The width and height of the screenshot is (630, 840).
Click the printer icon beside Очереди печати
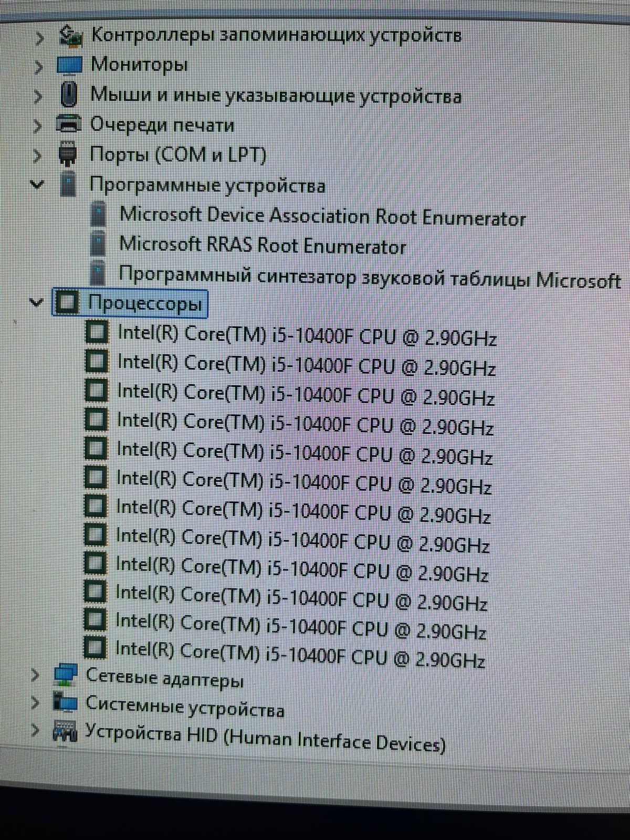point(69,125)
